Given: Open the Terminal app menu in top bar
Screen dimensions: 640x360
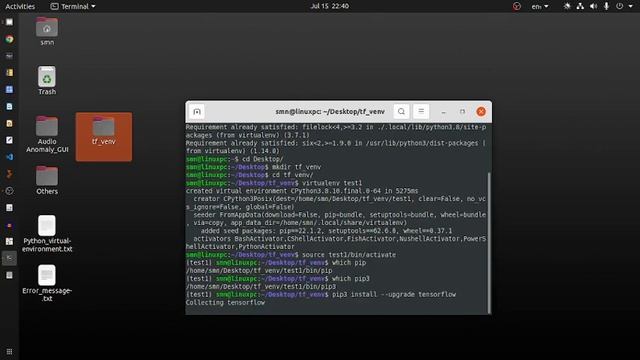Looking at the screenshot, I should [73, 6].
